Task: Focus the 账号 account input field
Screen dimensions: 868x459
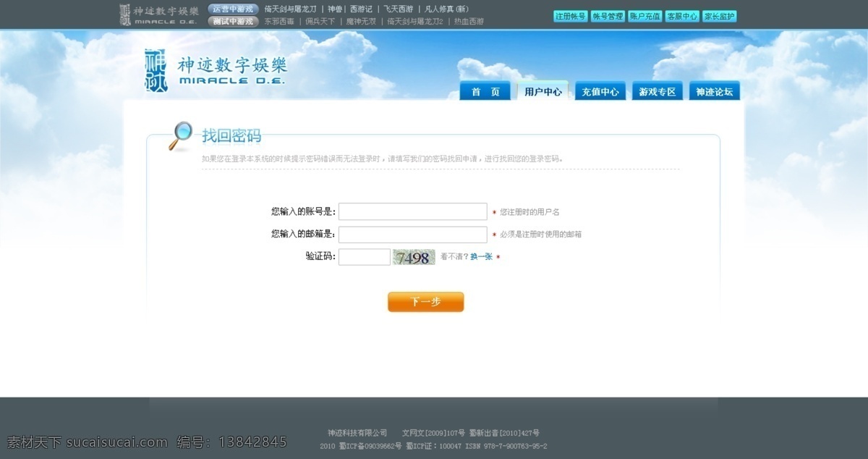Action: pyautogui.click(x=413, y=211)
